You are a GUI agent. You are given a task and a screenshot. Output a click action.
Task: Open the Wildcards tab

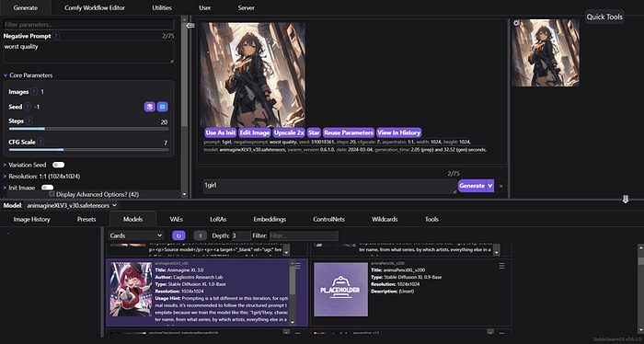tap(385, 219)
